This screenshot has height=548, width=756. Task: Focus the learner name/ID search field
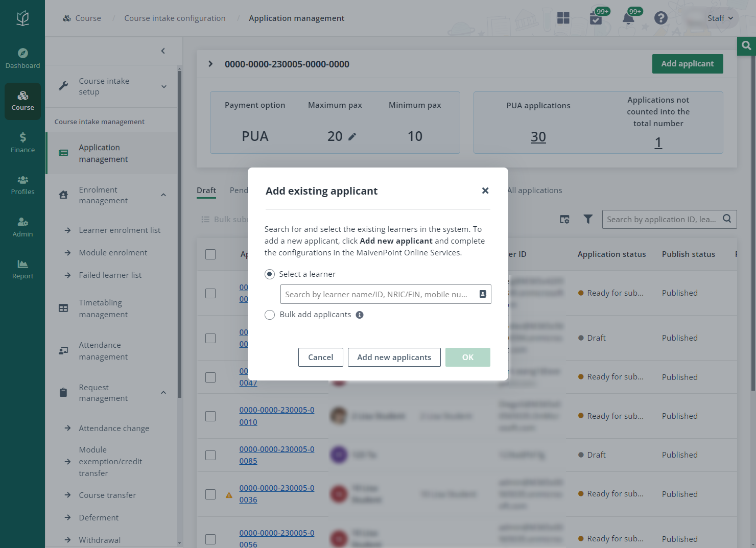386,294
